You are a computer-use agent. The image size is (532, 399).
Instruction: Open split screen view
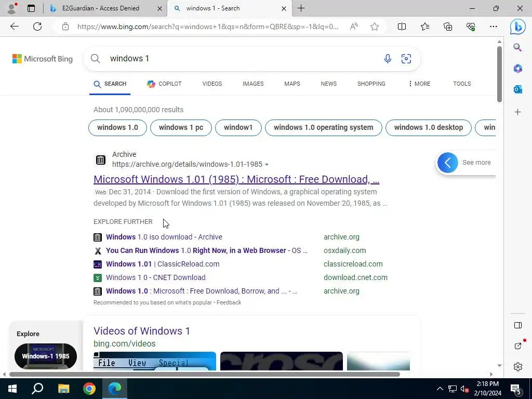click(x=402, y=26)
